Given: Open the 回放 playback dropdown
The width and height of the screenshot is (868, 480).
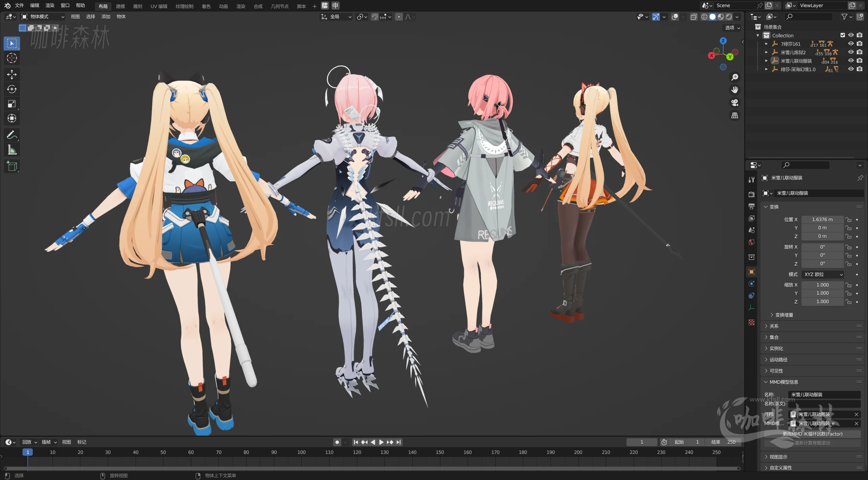Looking at the screenshot, I should [x=29, y=442].
